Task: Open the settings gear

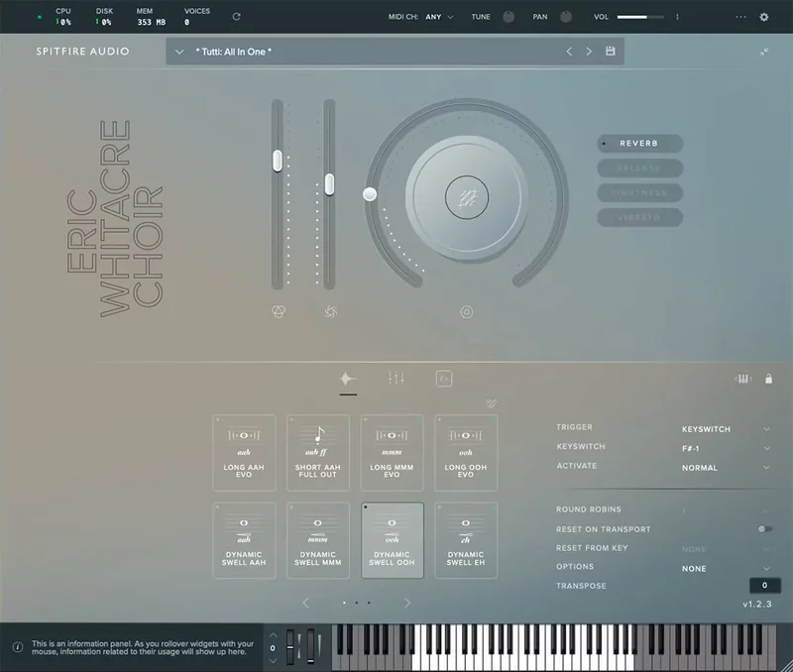Action: click(764, 17)
